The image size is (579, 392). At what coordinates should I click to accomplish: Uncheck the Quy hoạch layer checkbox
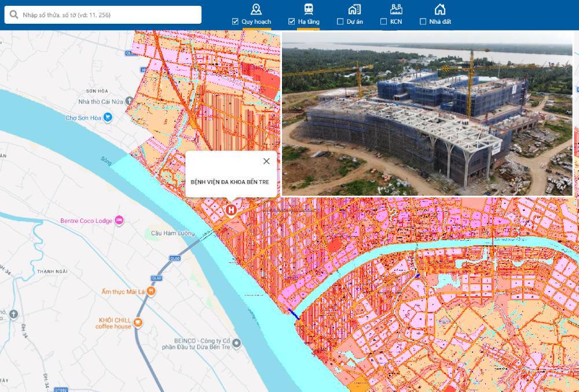(235, 21)
